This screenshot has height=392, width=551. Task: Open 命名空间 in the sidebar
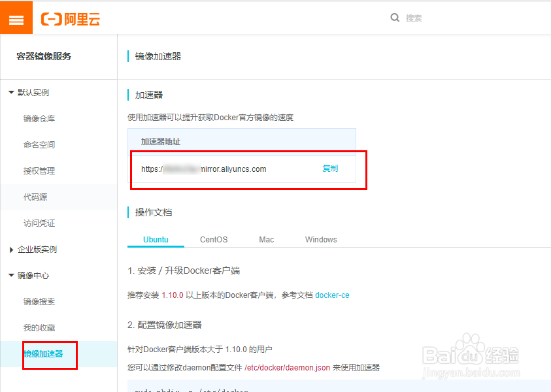tap(39, 145)
